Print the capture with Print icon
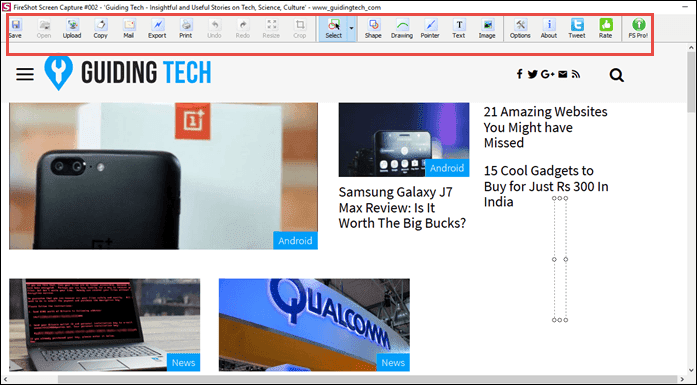The height and width of the screenshot is (385, 697). pos(186,28)
